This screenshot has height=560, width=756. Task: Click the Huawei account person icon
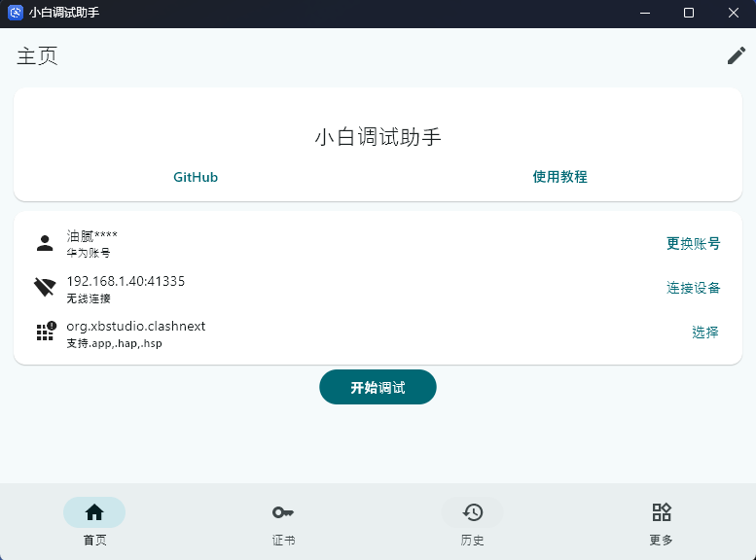pyautogui.click(x=45, y=243)
